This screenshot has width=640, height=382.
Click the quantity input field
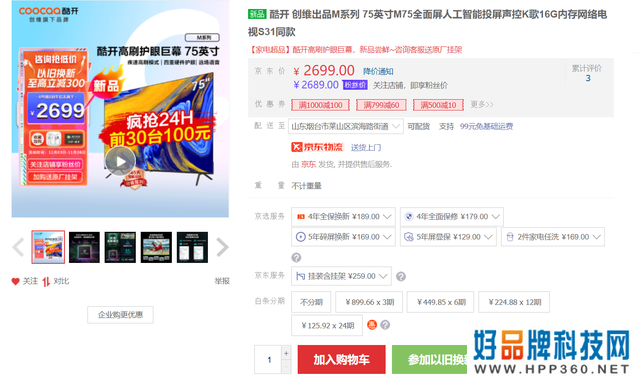click(x=268, y=360)
